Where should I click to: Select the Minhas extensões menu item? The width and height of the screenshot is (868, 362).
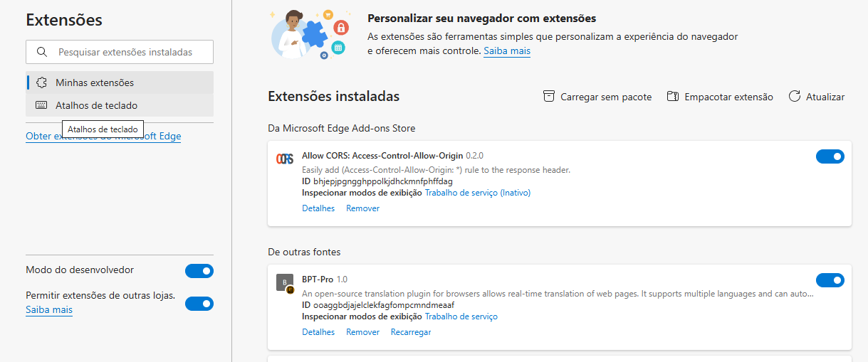click(120, 82)
